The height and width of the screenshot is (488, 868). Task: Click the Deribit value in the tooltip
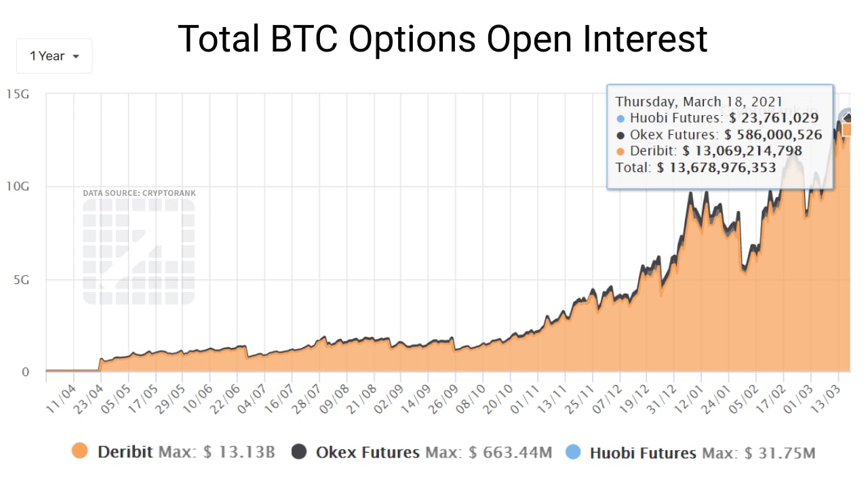pos(742,151)
